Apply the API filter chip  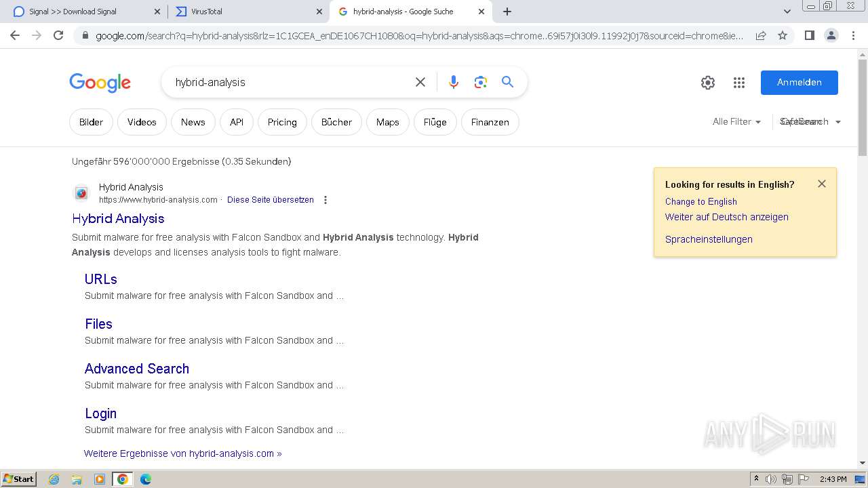click(237, 122)
